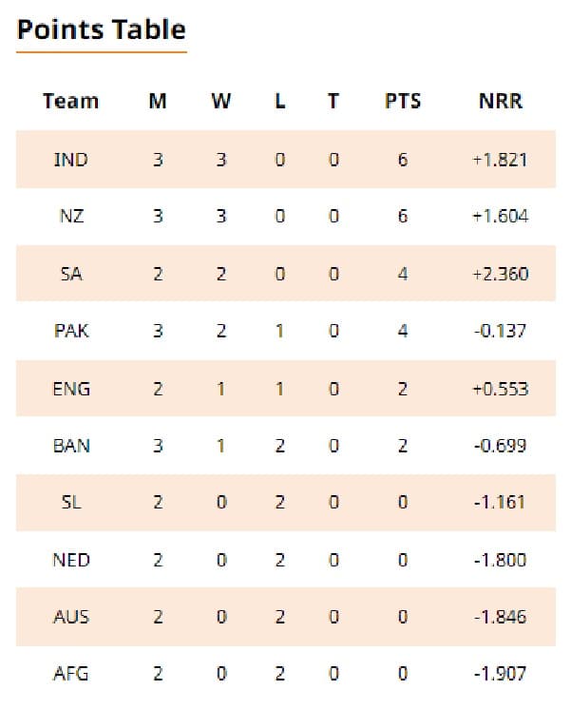The height and width of the screenshot is (728, 571).
Task: Choose the BAN team name
Action: 70,446
